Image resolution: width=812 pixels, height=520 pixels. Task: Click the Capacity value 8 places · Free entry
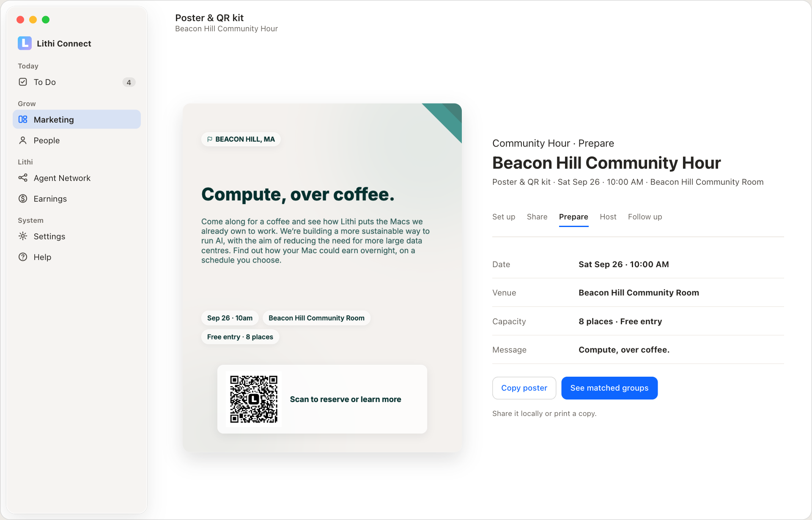click(x=620, y=321)
